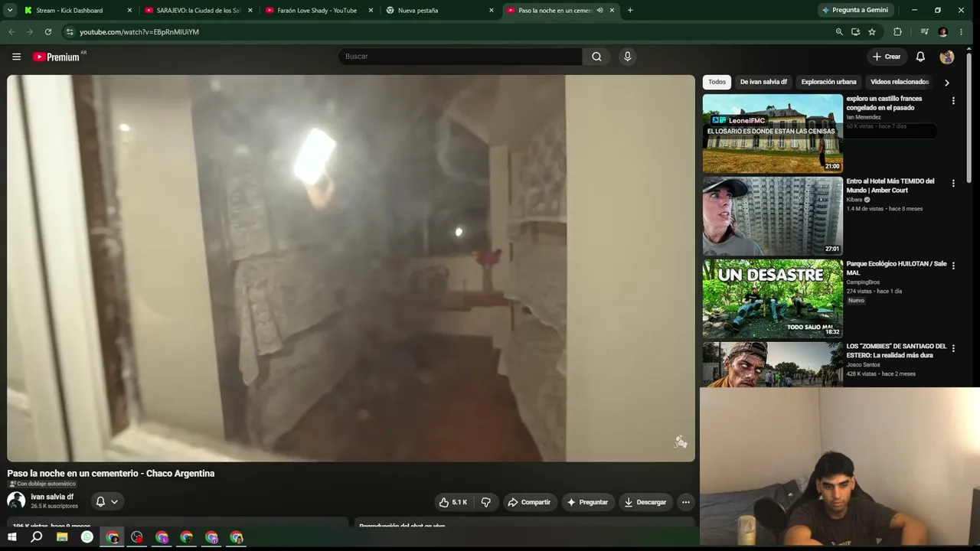Click the YouTube Buscar search field
Image resolution: width=980 pixels, height=551 pixels.
point(459,57)
